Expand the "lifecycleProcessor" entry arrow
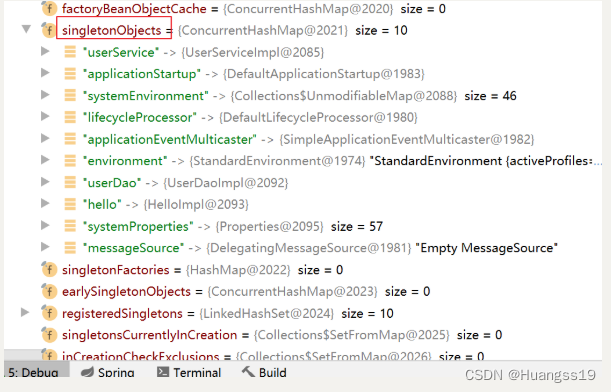611x392 pixels. click(x=45, y=116)
